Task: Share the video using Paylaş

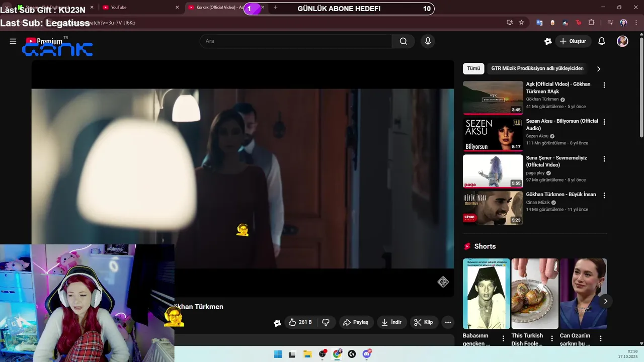Action: [356, 322]
